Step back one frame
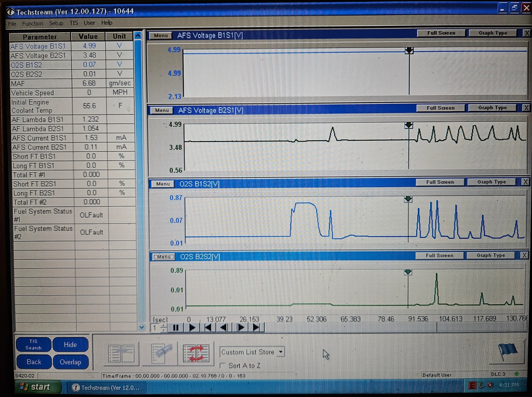This screenshot has width=532, height=397. click(x=224, y=328)
